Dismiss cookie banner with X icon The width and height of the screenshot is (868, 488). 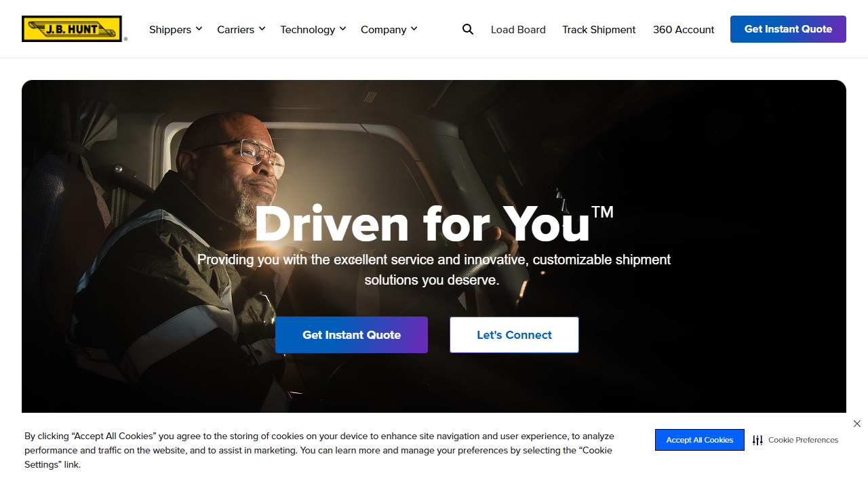pyautogui.click(x=857, y=424)
